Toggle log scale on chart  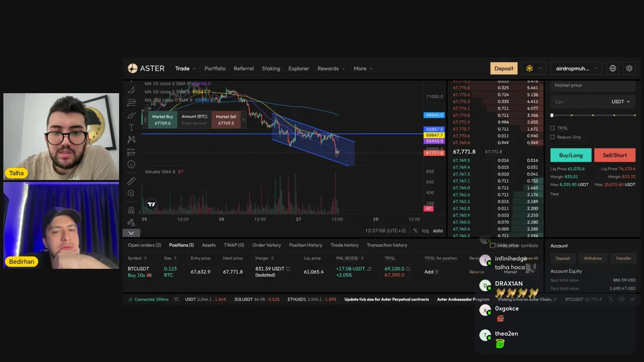coord(425,231)
